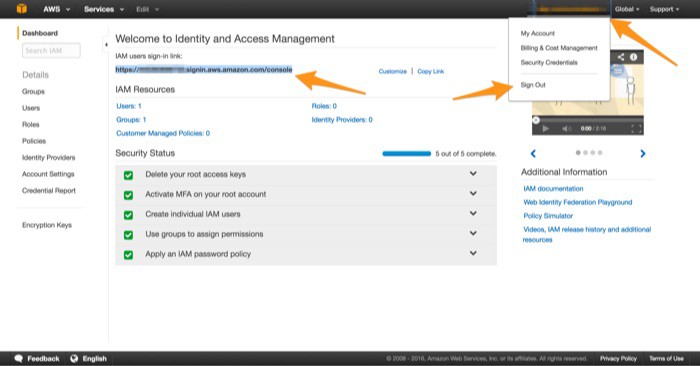Image resolution: width=700 pixels, height=366 pixels.
Task: Click the orange AWS cube logo
Action: (21, 8)
